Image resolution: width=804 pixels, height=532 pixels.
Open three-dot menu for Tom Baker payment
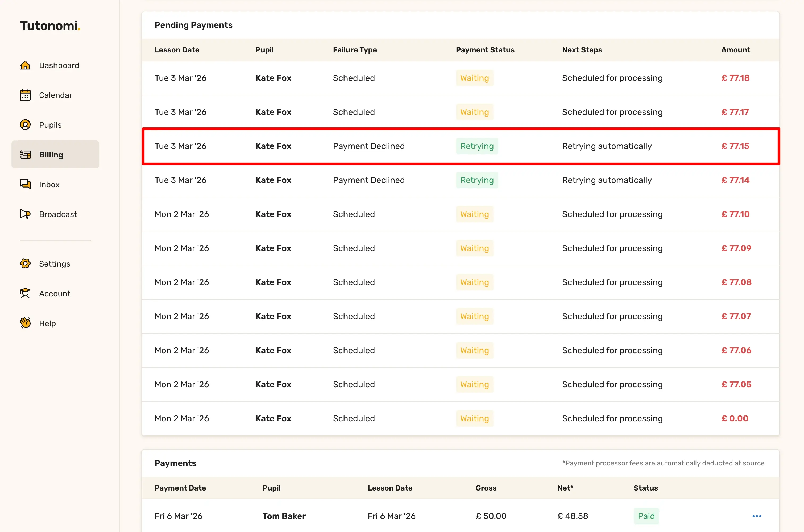click(756, 516)
